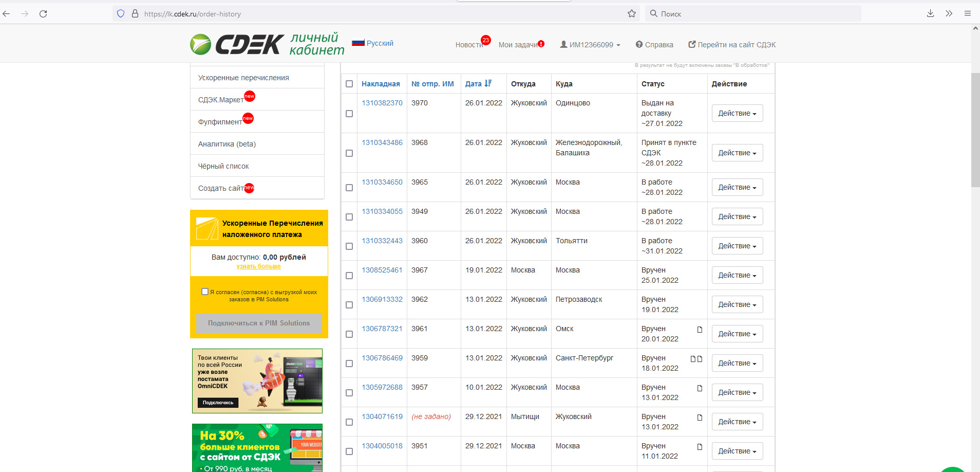
Task: Open Чёрный список in the sidebar
Action: tap(257, 166)
